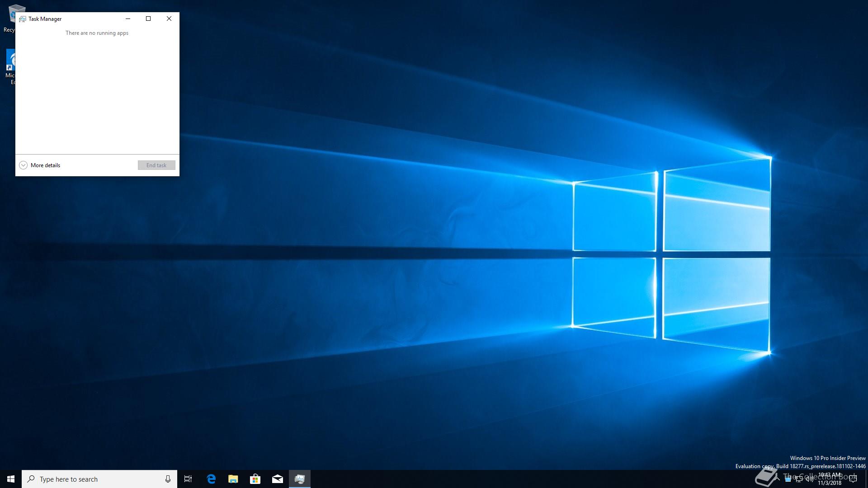The width and height of the screenshot is (868, 488).
Task: Show hidden system tray icons
Action: coord(777,479)
